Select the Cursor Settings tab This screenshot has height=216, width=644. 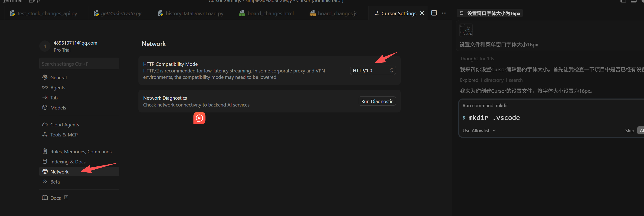coord(398,13)
